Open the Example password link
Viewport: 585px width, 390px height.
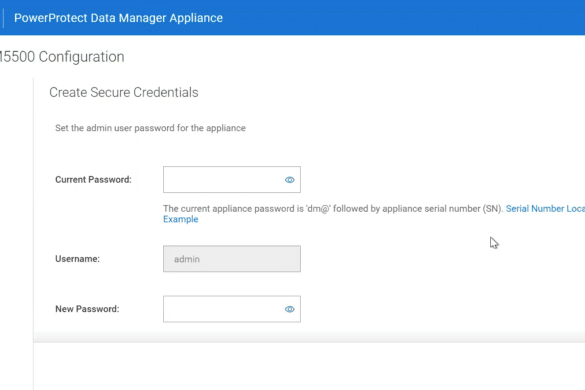point(181,219)
